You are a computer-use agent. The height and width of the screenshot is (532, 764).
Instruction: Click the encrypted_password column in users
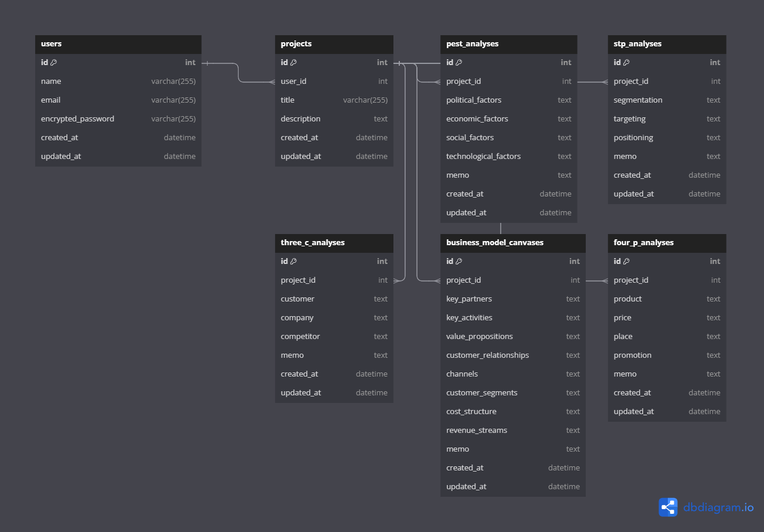[118, 118]
